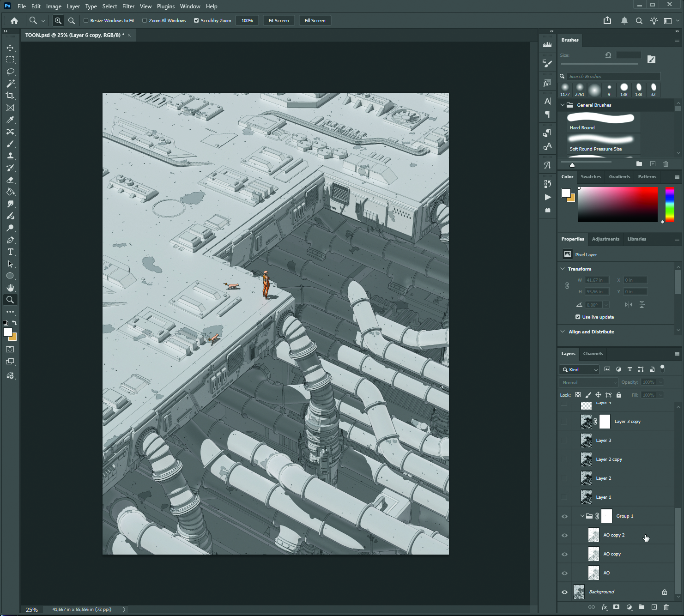This screenshot has width=684, height=616.
Task: Collapse the Group 1 folder
Action: point(582,516)
